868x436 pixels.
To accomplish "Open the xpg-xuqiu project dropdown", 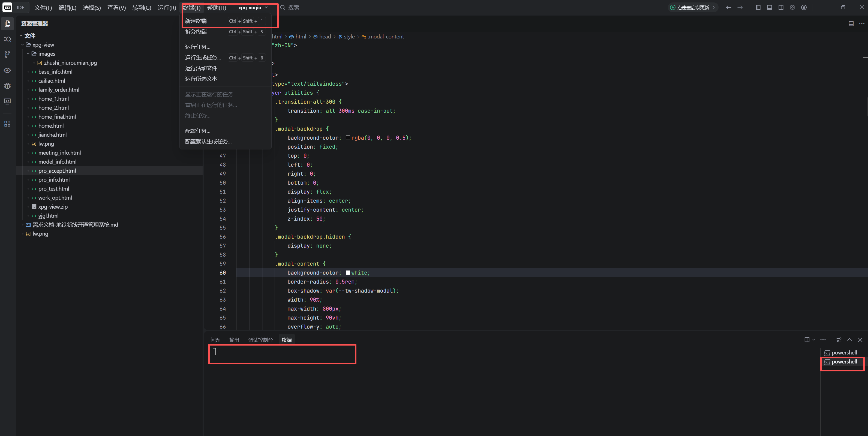I will (x=253, y=7).
